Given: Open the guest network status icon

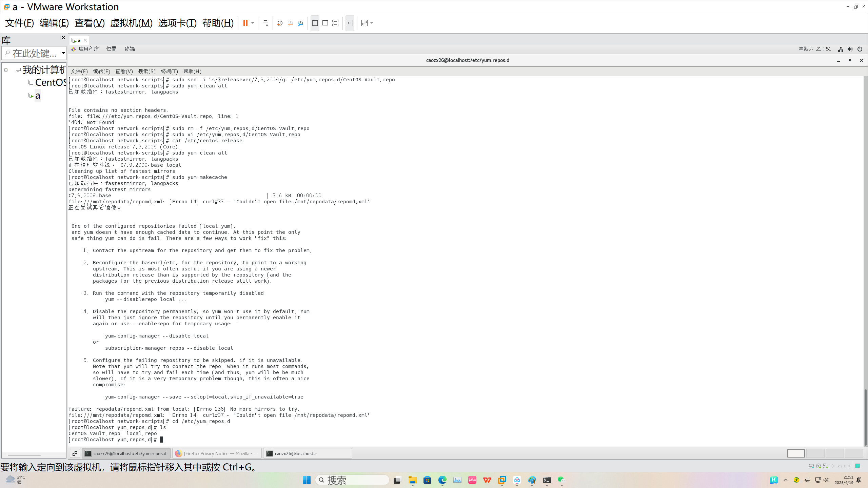Looking at the screenshot, I should (x=841, y=49).
